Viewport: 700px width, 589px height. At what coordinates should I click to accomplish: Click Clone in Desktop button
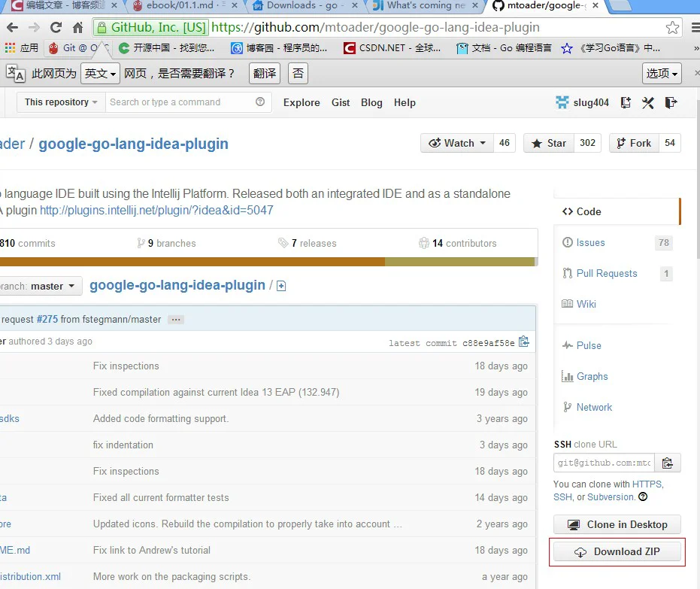(x=617, y=525)
